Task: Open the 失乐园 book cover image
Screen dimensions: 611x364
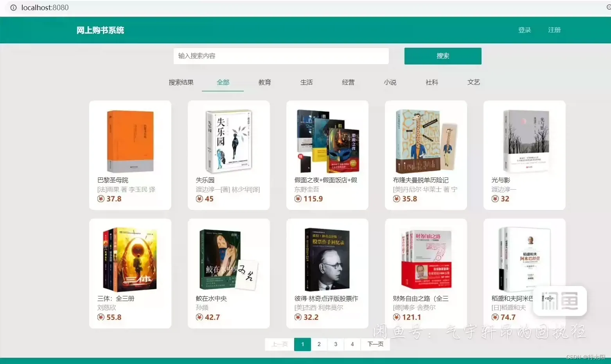Action: point(229,141)
